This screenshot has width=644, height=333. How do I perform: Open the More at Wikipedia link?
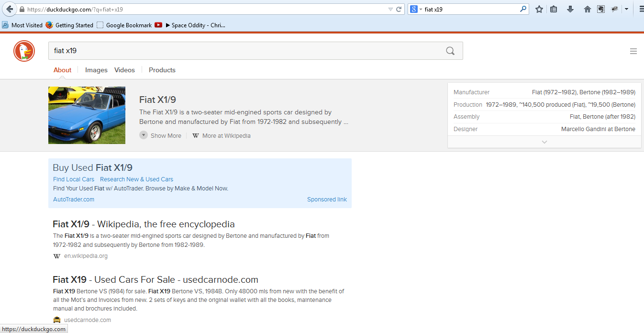tap(226, 135)
